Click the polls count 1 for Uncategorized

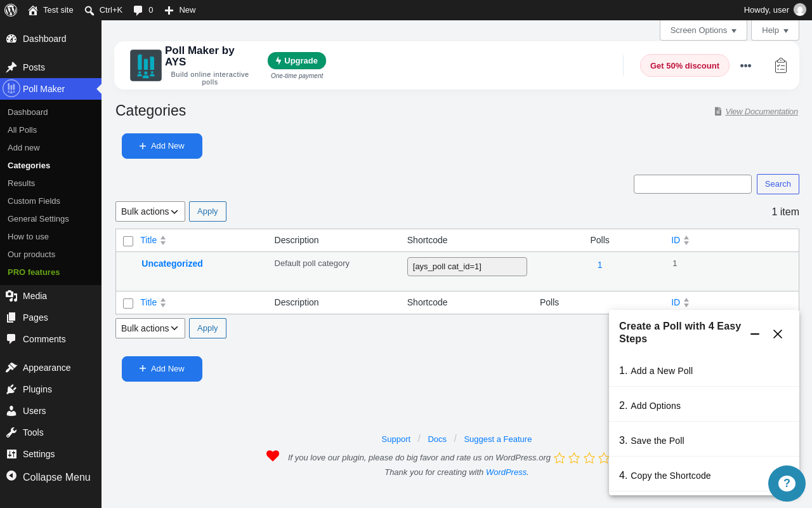(x=599, y=265)
